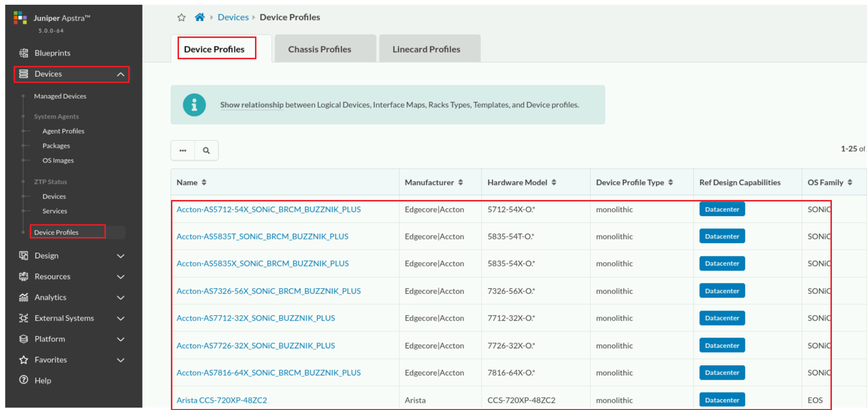Viewport: 868px width, 410px height.
Task: Sort by OS Family column arrows
Action: pyautogui.click(x=850, y=182)
